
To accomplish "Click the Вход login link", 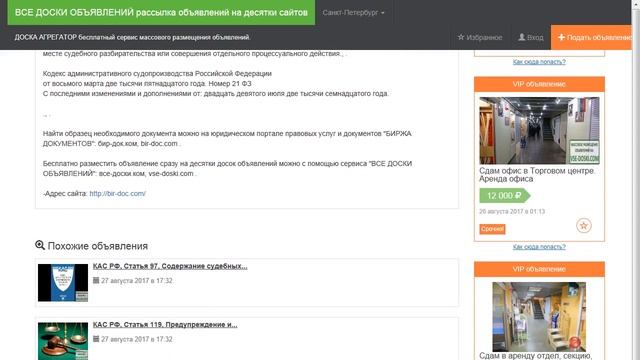I will click(531, 37).
